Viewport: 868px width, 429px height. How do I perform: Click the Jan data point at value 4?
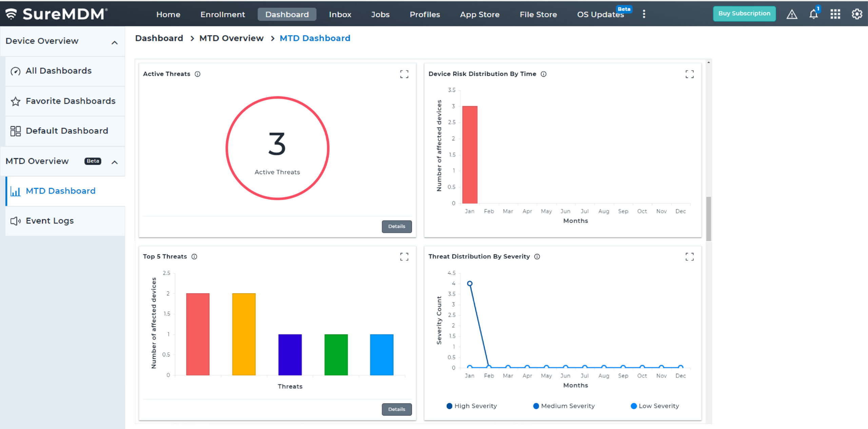[470, 284]
